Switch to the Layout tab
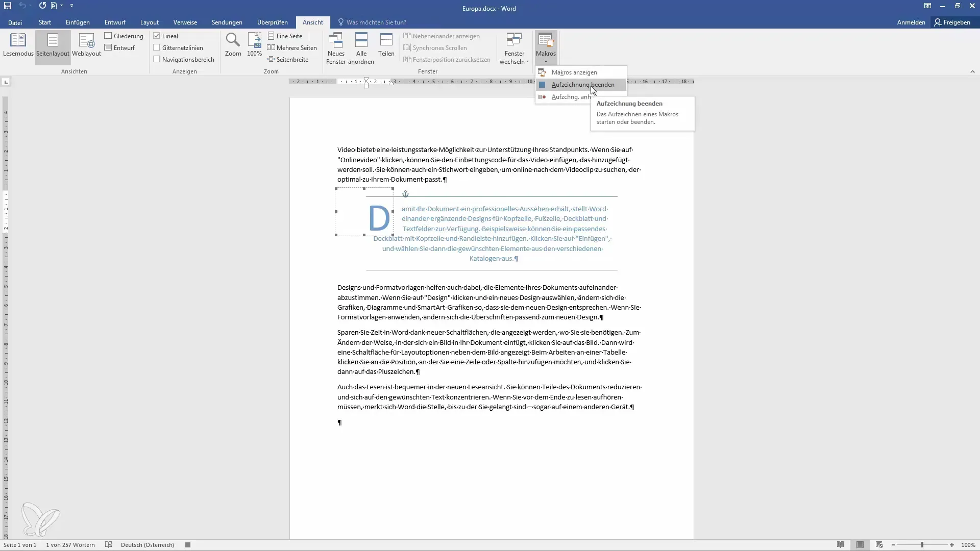This screenshot has height=551, width=980. click(x=150, y=22)
